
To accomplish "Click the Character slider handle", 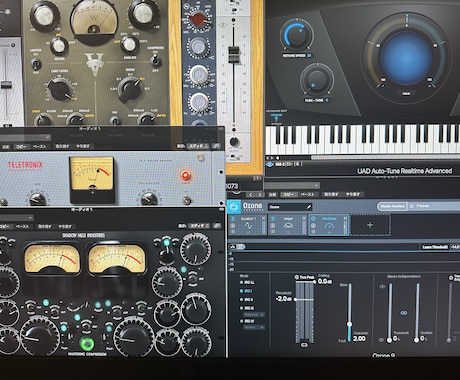I will 349,324.
